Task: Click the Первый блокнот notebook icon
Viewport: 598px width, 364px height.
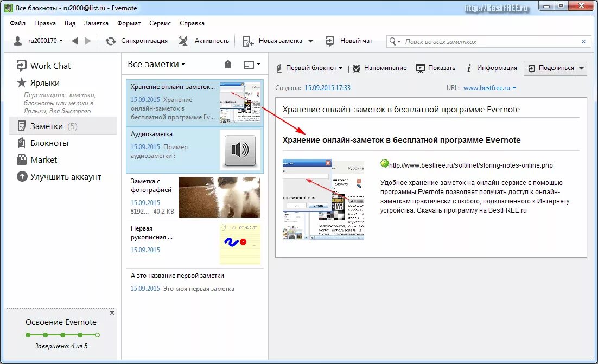Action: pos(279,68)
